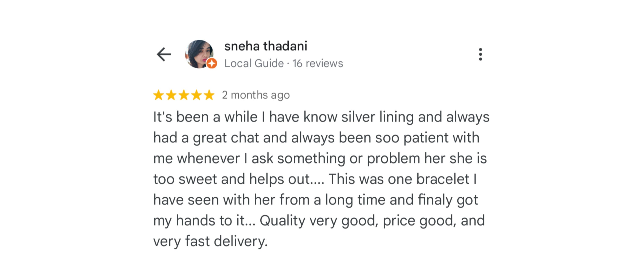644x274 pixels.
Task: Click the first yellow rating star
Action: tap(158, 95)
